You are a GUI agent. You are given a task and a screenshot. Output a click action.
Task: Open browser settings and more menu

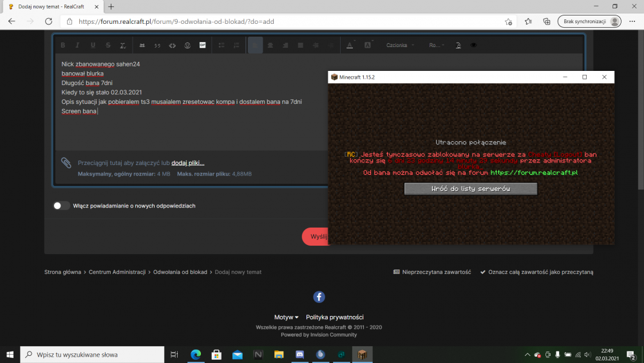pos(632,21)
